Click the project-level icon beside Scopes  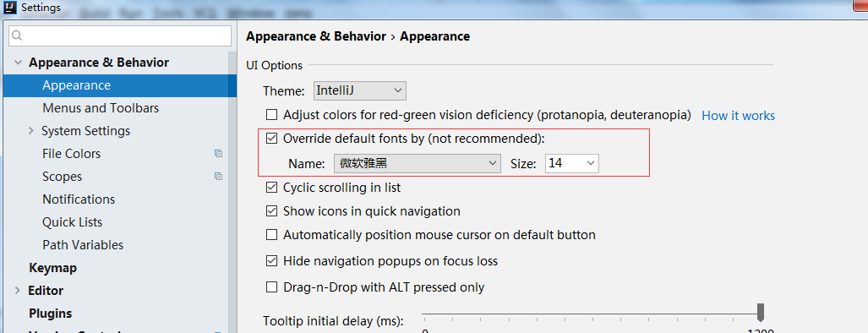[x=219, y=177]
